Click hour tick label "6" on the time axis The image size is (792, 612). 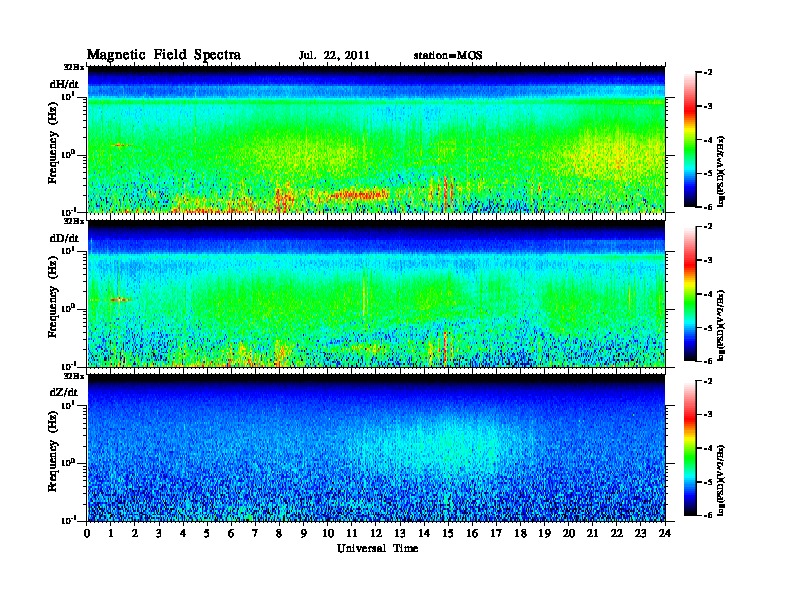point(231,533)
